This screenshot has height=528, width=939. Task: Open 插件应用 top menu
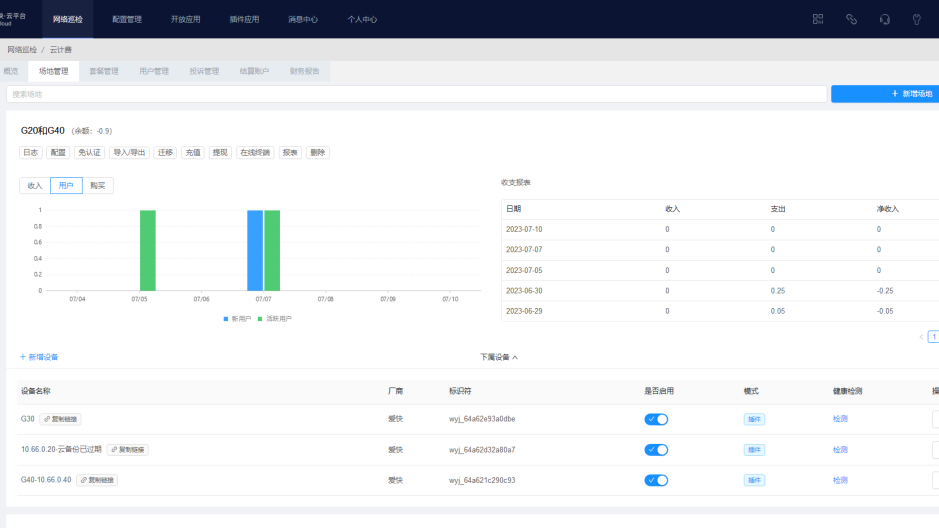(244, 19)
